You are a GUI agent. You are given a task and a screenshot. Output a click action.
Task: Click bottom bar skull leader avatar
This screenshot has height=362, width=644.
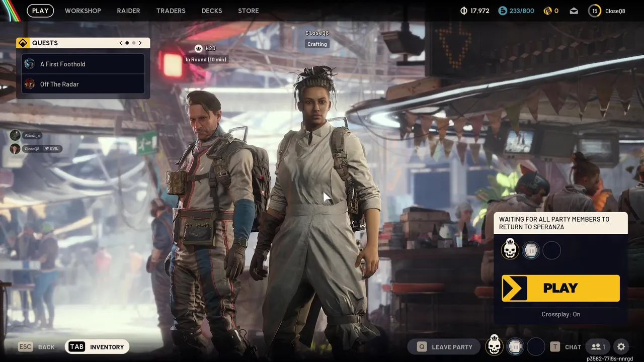[494, 345]
